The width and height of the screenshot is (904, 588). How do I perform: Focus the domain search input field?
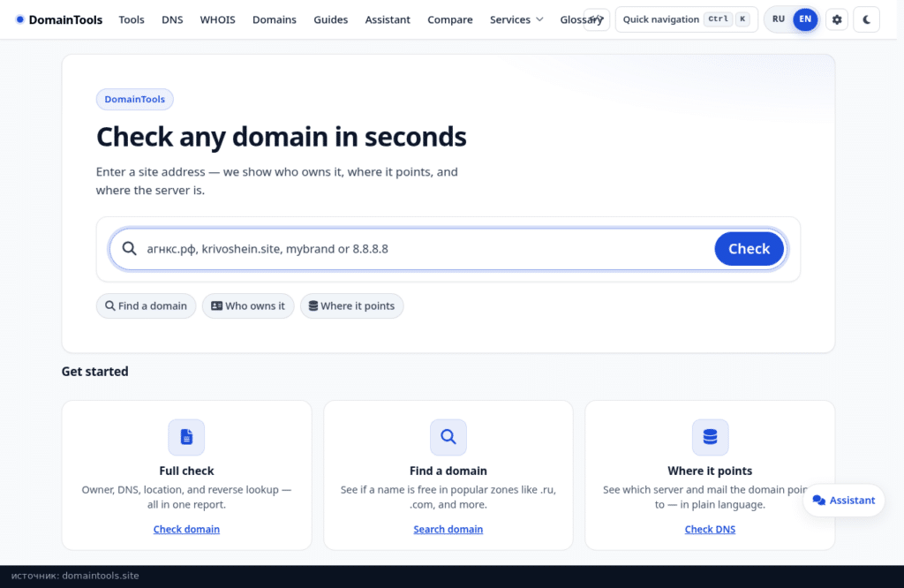tap(426, 249)
